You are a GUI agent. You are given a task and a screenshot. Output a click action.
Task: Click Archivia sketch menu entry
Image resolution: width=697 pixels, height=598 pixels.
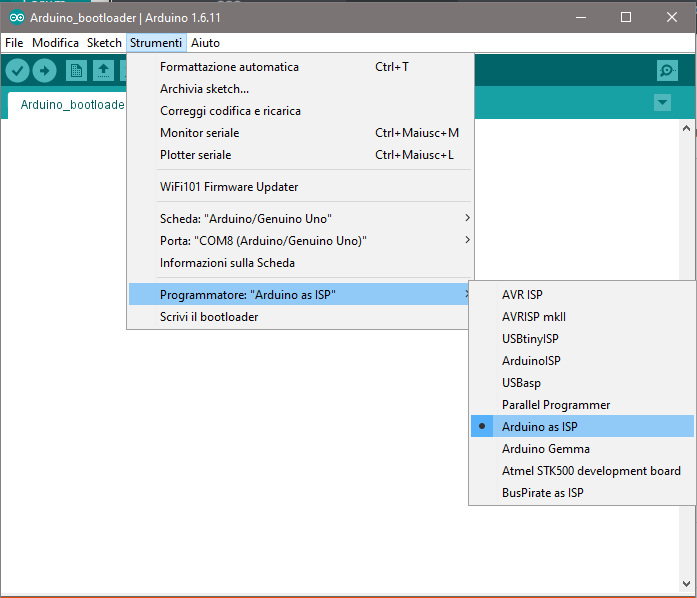coord(300,88)
